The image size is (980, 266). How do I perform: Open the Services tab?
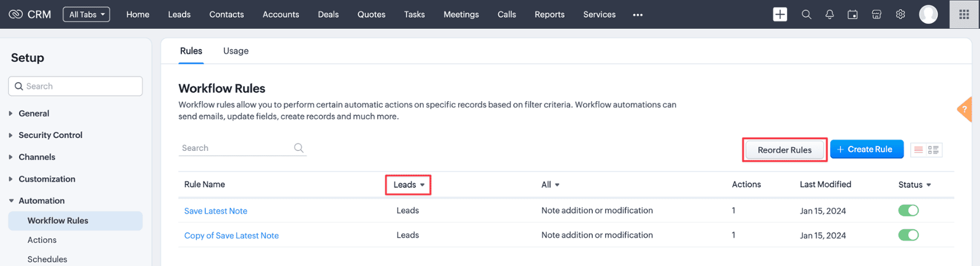click(600, 14)
